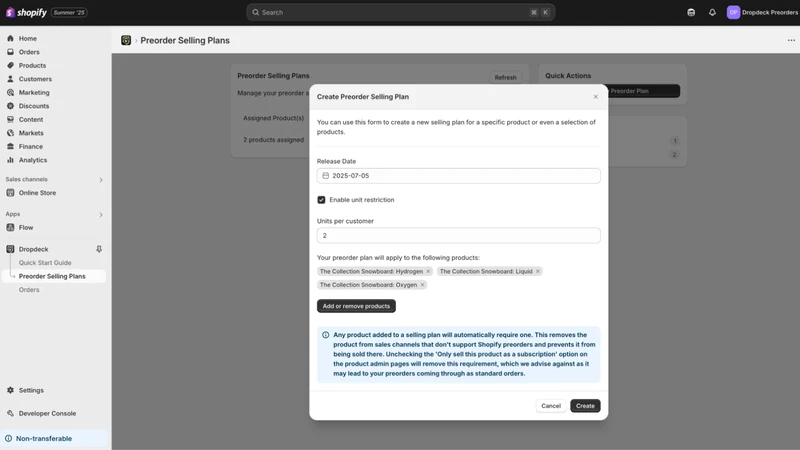Viewport: 800px width, 450px height.
Task: Click Add or remove products
Action: [356, 306]
